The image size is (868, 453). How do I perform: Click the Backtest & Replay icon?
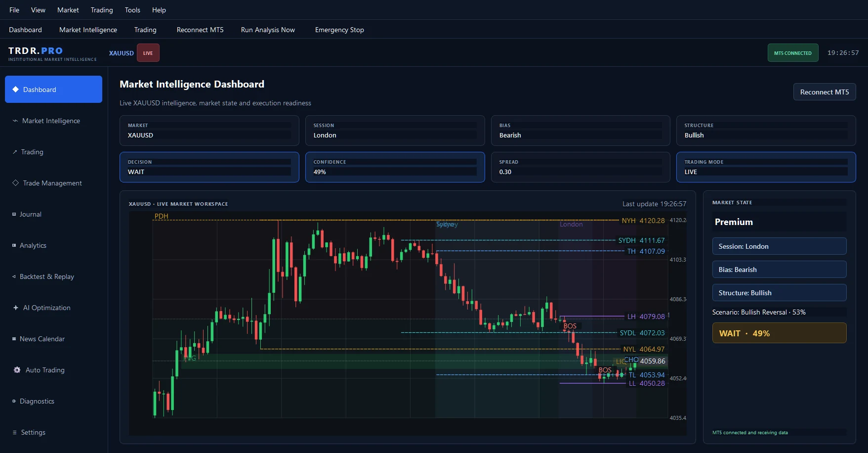(14, 276)
